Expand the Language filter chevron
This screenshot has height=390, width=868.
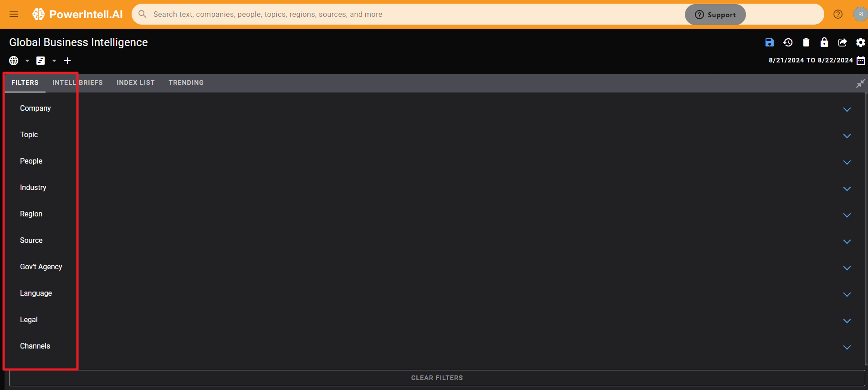click(847, 294)
